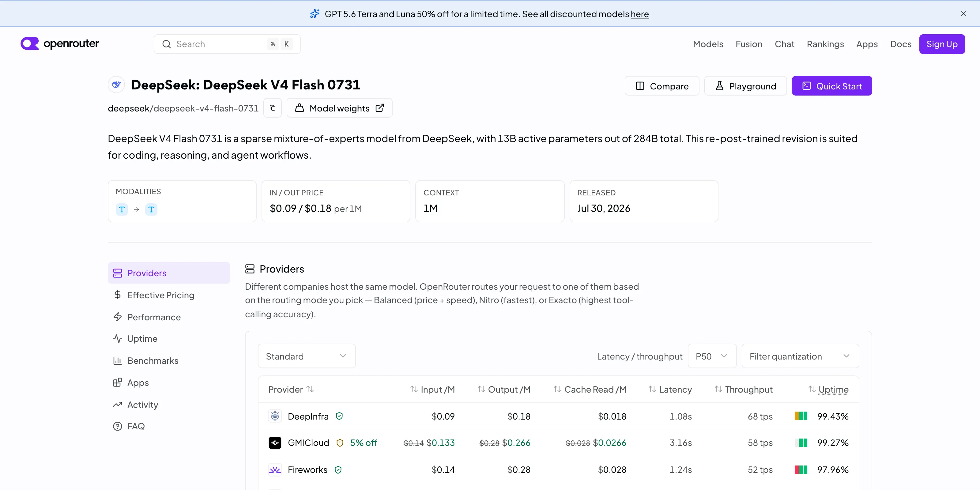Viewport: 980px width, 490px height.
Task: Click the Jul 30, 2026 release date
Action: [x=604, y=209]
